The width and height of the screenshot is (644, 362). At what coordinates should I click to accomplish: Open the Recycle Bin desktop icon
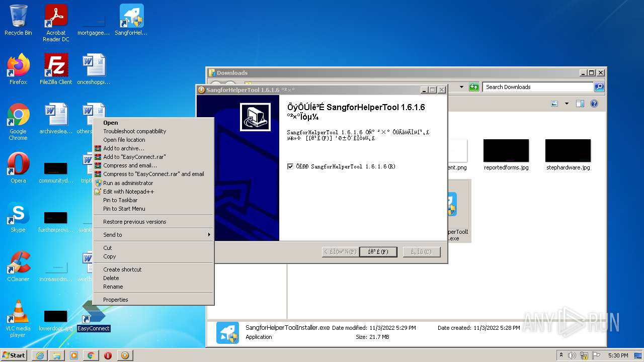pyautogui.click(x=18, y=20)
